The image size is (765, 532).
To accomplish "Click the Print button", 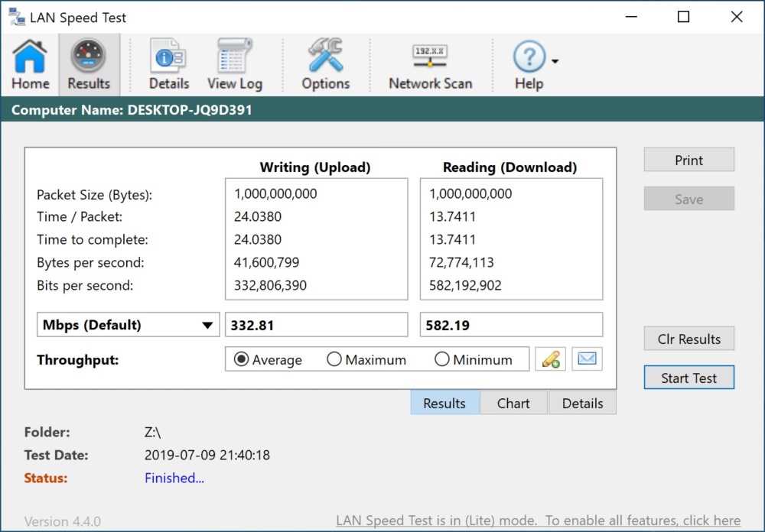I will coord(689,160).
